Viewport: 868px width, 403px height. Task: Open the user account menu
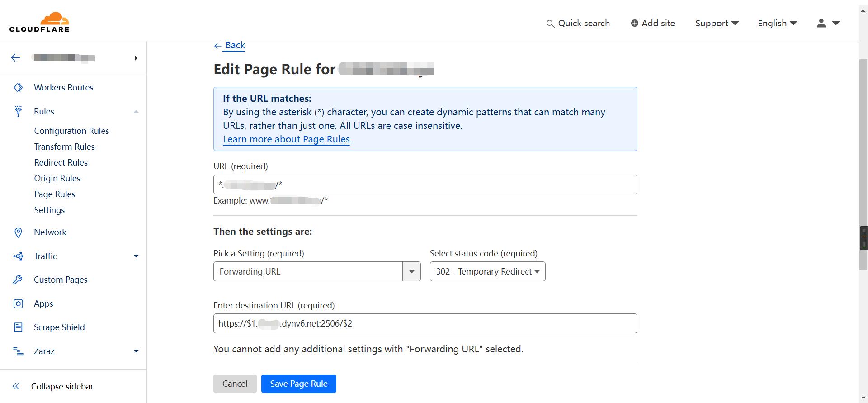(x=828, y=23)
